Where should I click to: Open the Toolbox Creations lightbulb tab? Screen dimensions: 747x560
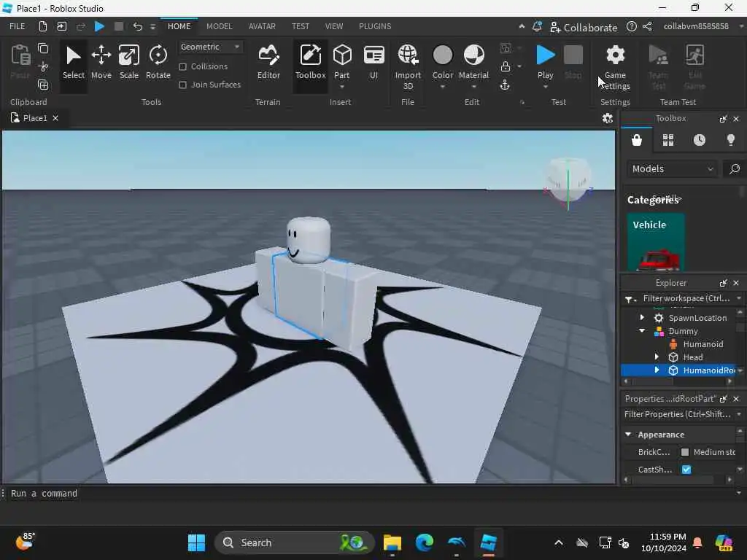coord(731,140)
